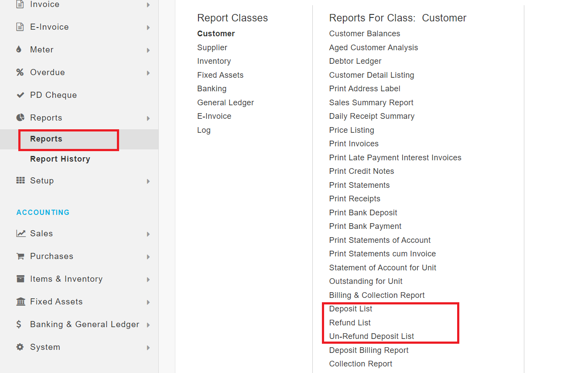The image size is (588, 373).
Task: Click the Sales line chart icon
Action: coord(21,234)
